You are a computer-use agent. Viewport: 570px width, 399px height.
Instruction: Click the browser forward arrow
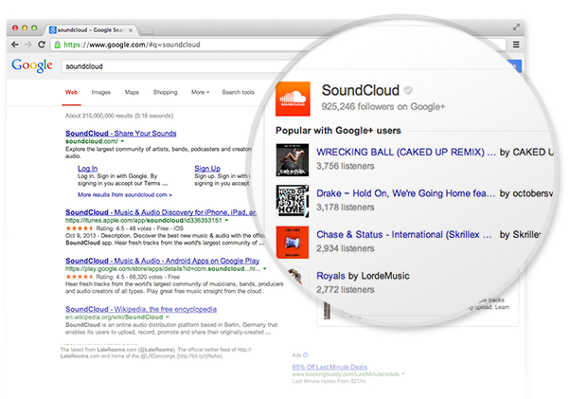point(28,44)
